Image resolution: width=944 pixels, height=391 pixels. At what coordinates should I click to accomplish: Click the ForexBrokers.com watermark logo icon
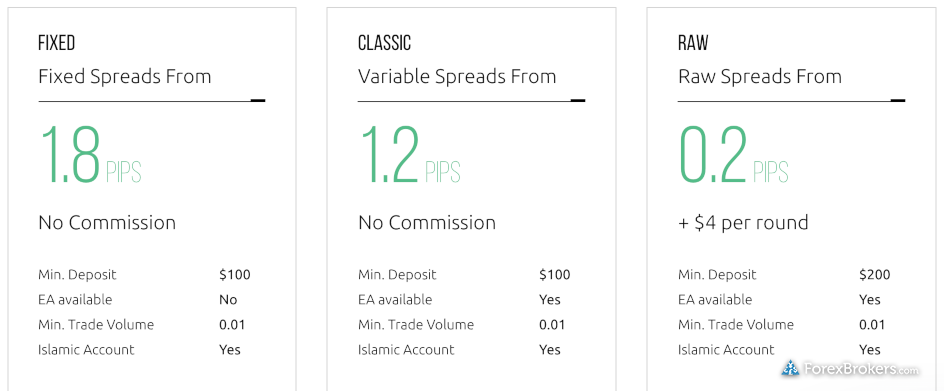tap(790, 368)
